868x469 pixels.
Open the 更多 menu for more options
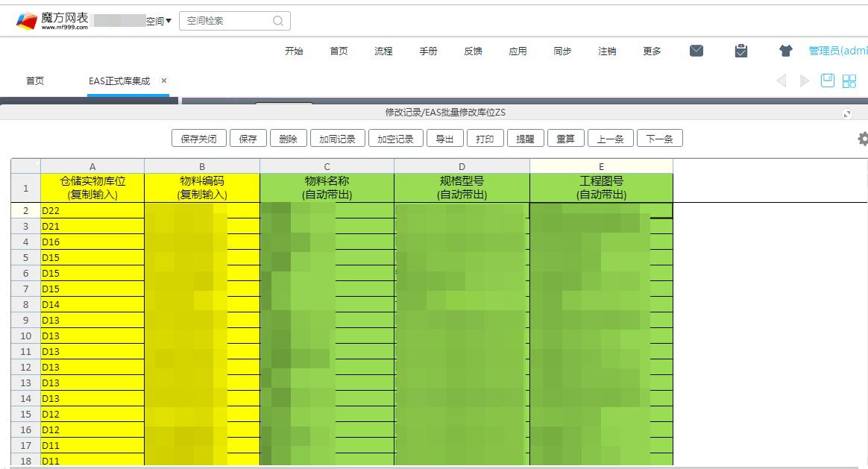tap(652, 51)
